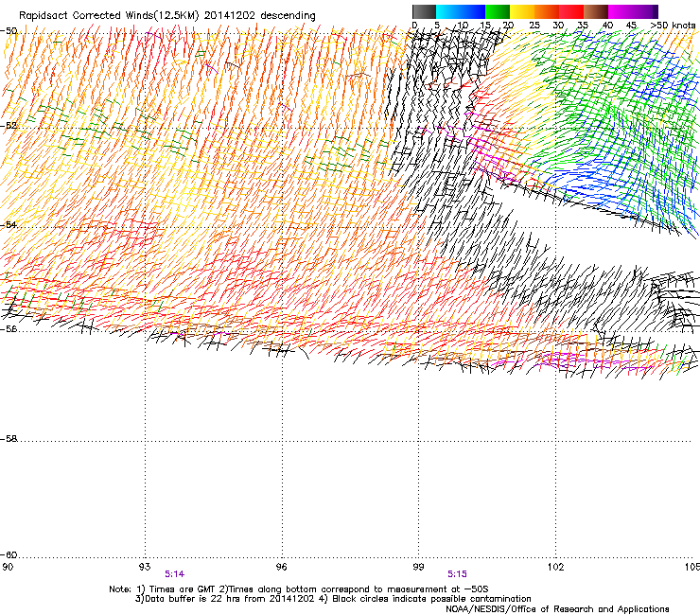
Task: Click the 'NOAA/NESDIS/Office of Research and Applications' credit
Action: (x=557, y=609)
